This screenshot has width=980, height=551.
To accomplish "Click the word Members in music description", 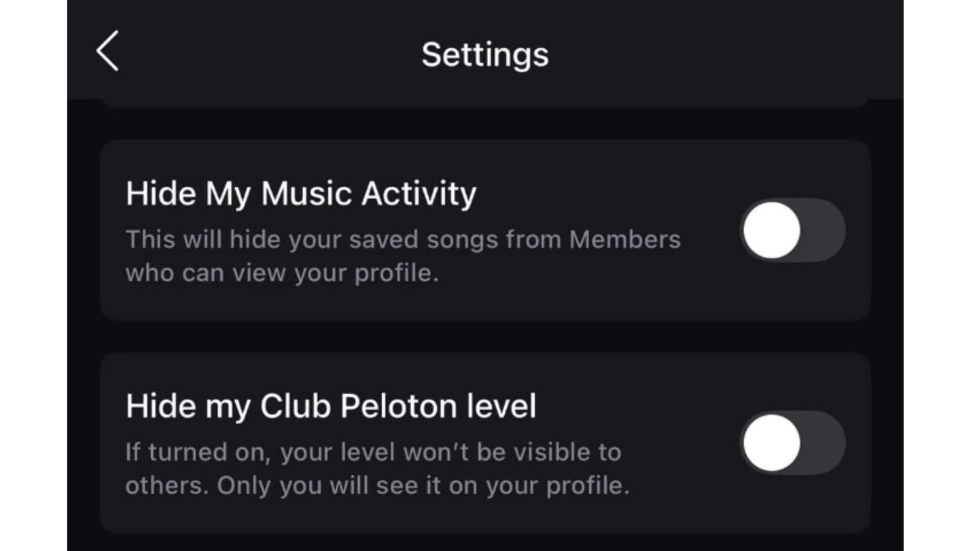I will tap(624, 240).
